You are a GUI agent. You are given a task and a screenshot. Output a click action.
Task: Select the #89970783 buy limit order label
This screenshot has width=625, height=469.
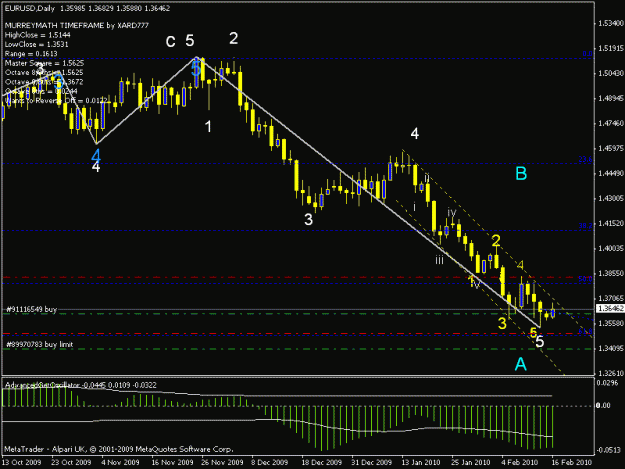pos(39,344)
